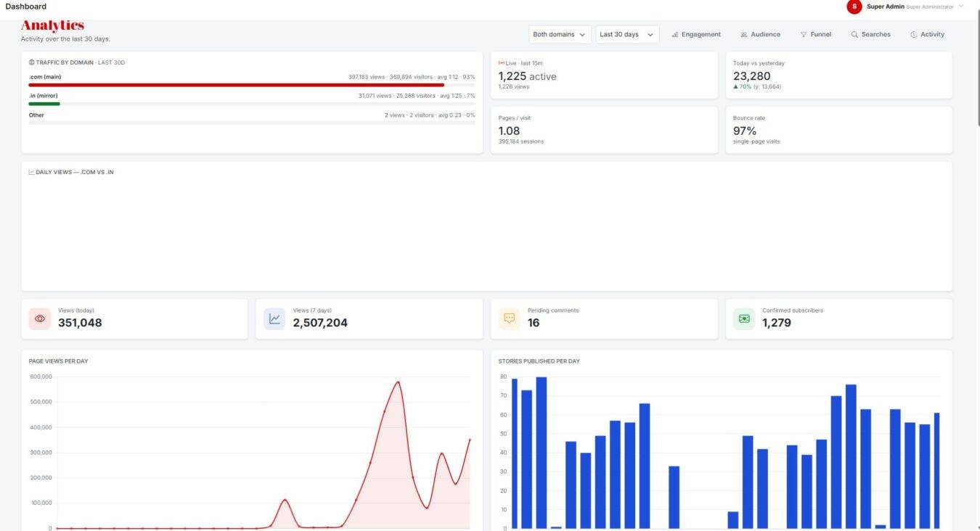Viewport: 980px width, 531px height.
Task: Click the Searches magnifier icon
Action: point(854,34)
